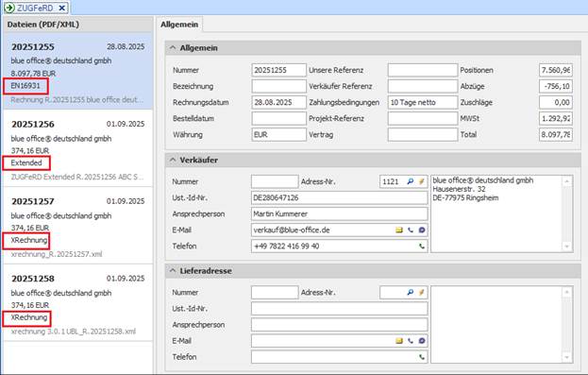Click the Lieferadresse Ust.-Id-Nr. field

(340, 309)
